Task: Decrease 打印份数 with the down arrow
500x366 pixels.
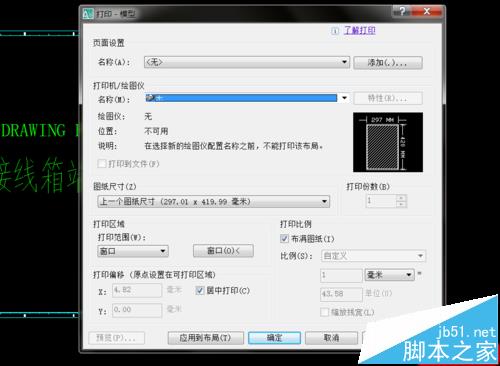Action: coord(401,204)
